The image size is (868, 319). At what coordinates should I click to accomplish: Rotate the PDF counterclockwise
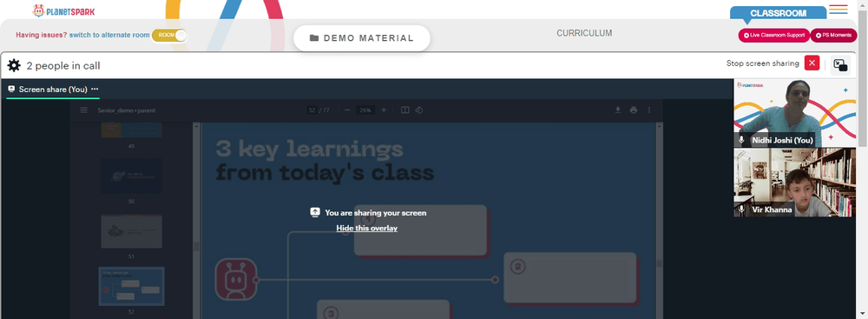[419, 110]
